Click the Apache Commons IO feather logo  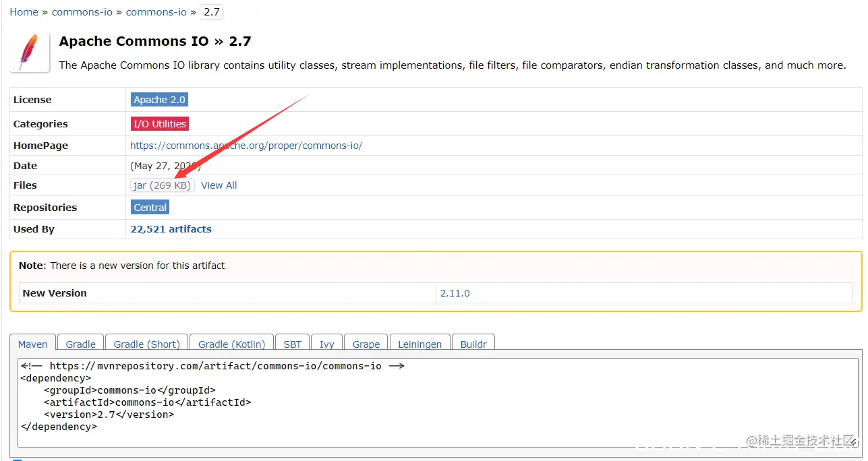click(x=30, y=53)
